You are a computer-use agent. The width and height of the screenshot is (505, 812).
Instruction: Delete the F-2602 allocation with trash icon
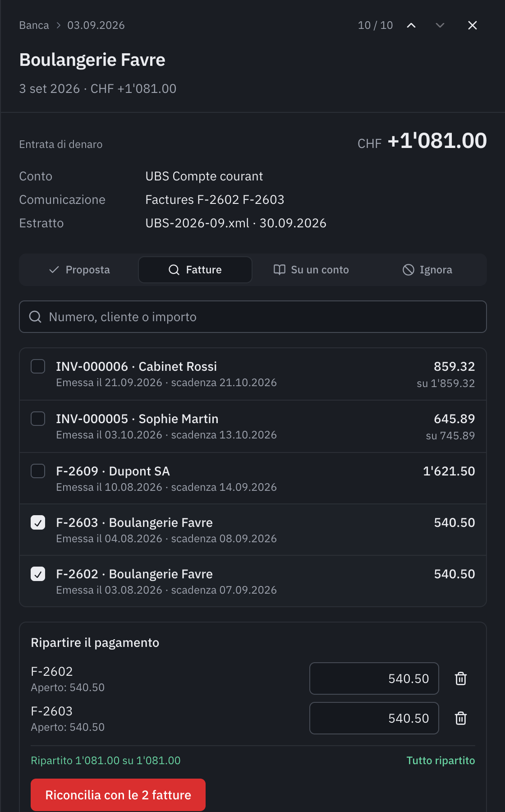click(x=461, y=678)
